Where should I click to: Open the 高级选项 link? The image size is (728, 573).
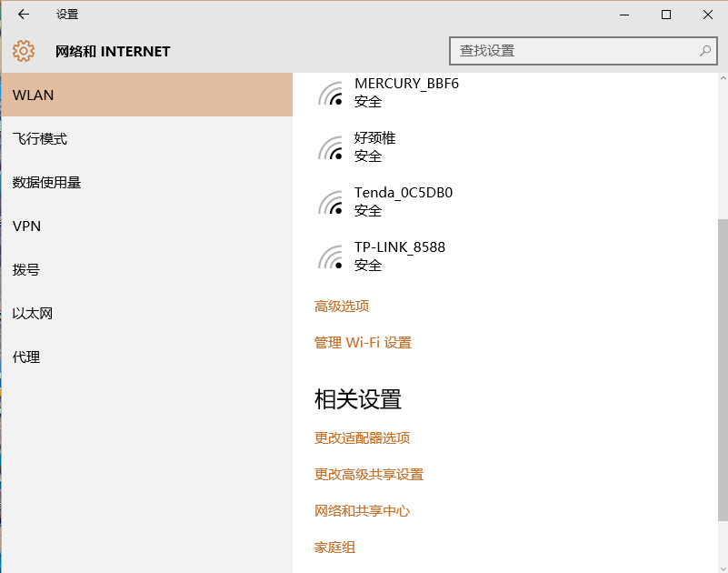coord(342,307)
